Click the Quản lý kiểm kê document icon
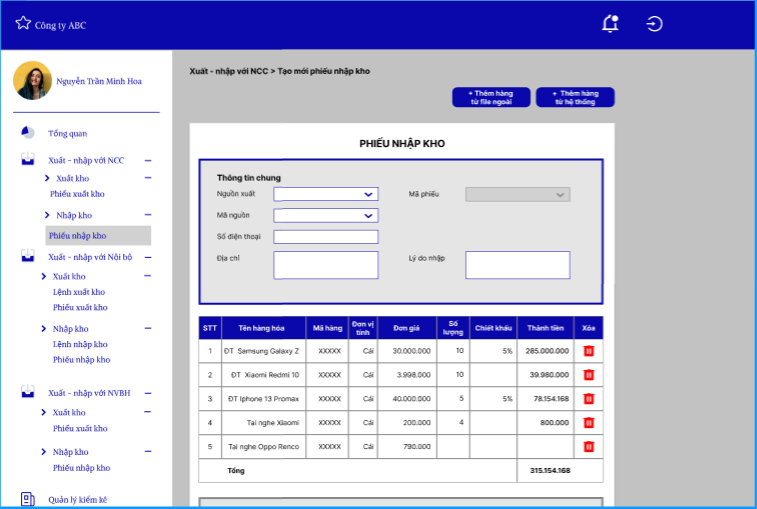757x509 pixels. (28, 499)
